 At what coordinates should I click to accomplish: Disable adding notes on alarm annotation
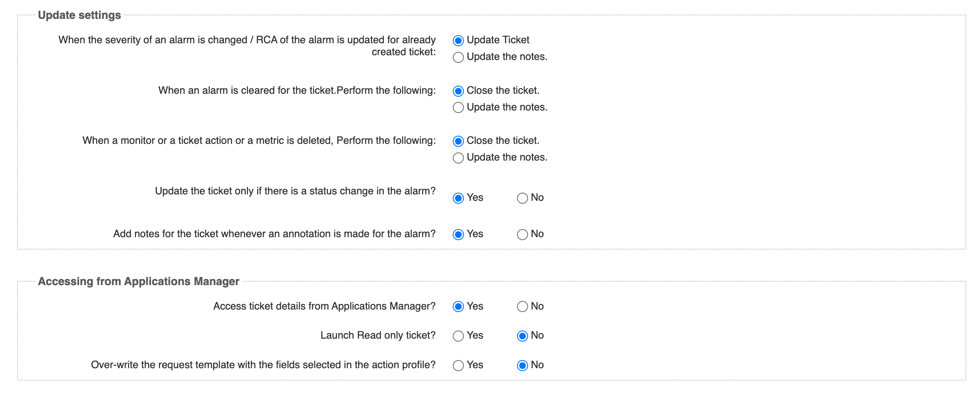[x=522, y=235]
